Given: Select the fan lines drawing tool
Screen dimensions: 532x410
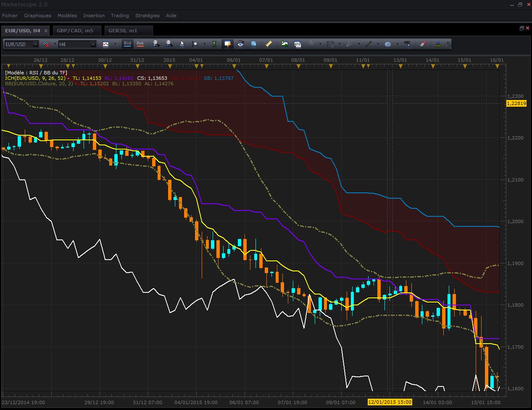Looking at the screenshot, I should pyautogui.click(x=350, y=44).
